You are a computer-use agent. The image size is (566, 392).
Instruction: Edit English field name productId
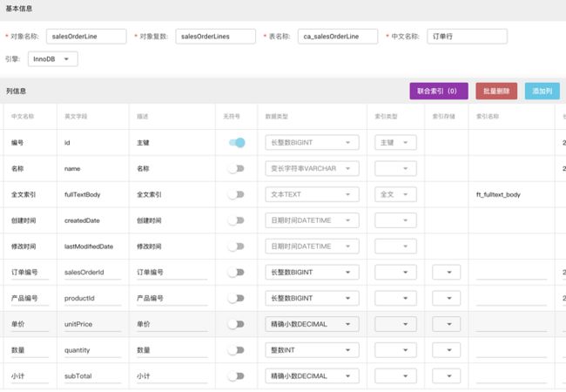tap(93, 299)
